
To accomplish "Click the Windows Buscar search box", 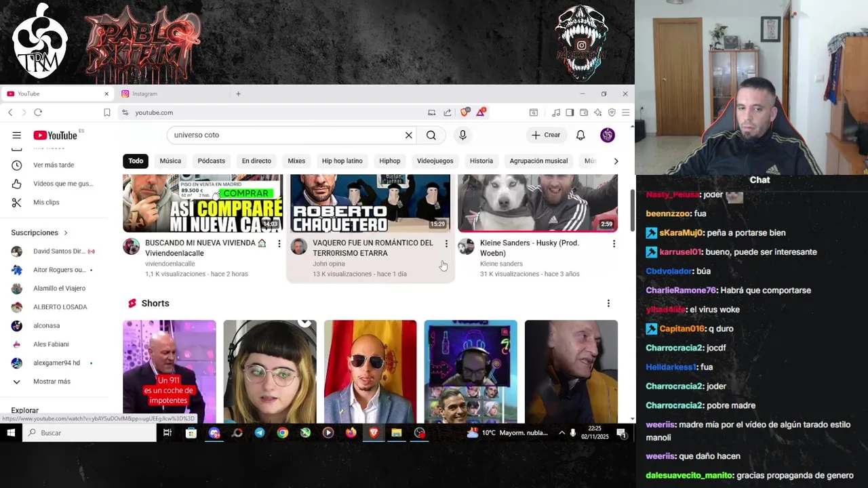I will [90, 432].
